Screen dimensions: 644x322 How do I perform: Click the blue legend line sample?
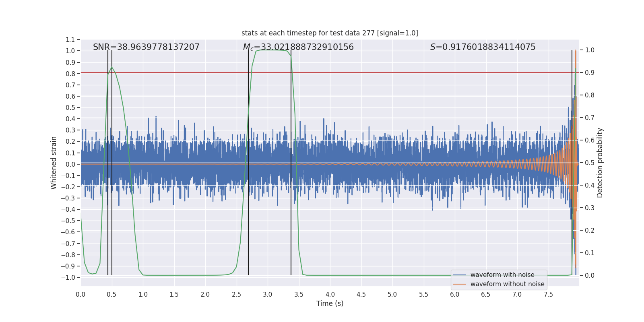point(460,275)
